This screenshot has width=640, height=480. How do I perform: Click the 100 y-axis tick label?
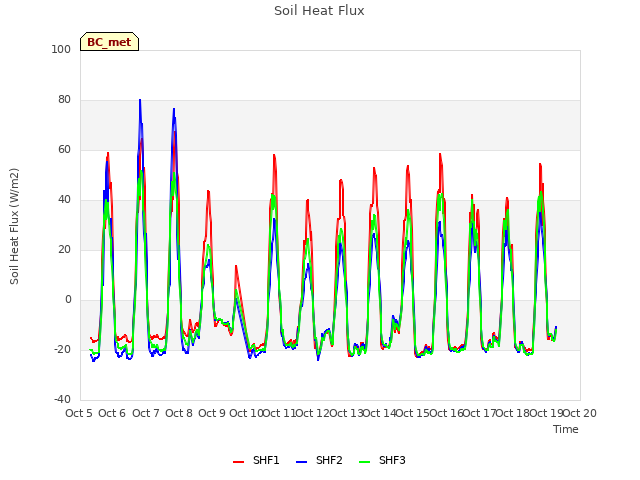coord(61,49)
